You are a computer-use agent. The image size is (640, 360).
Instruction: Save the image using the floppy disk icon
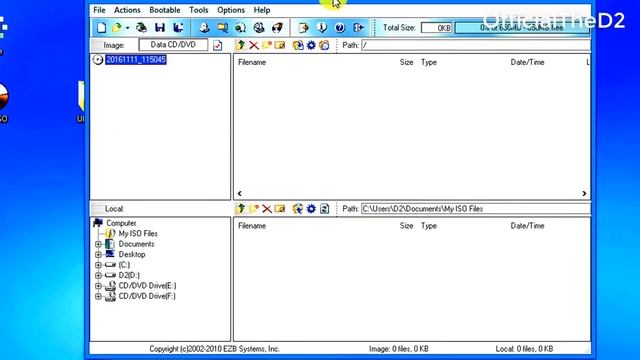pos(160,28)
